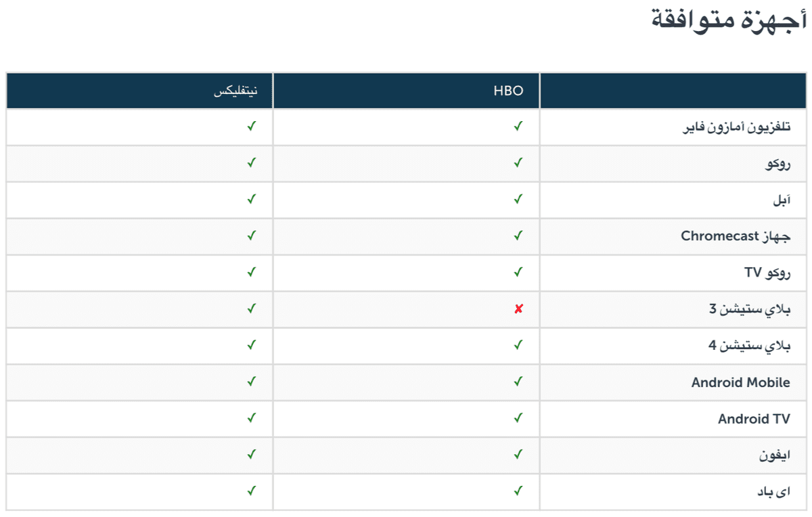Click the نيتفليكس check mark for ايفون
The width and height of the screenshot is (812, 517).
[x=252, y=455]
